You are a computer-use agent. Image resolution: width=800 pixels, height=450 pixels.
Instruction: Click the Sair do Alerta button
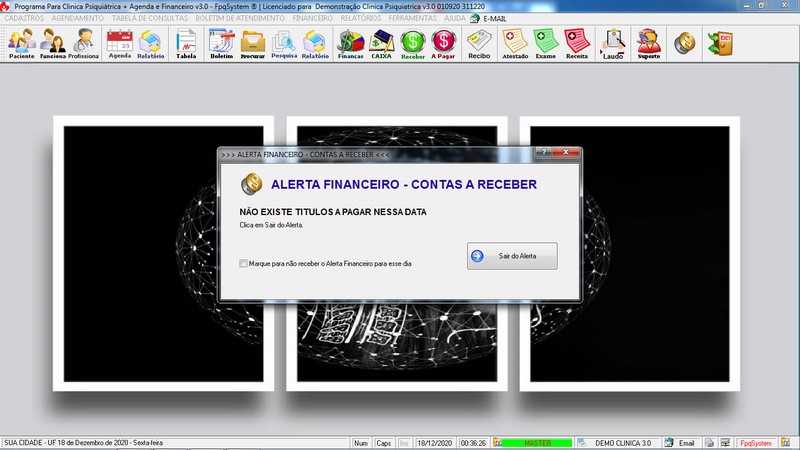512,256
